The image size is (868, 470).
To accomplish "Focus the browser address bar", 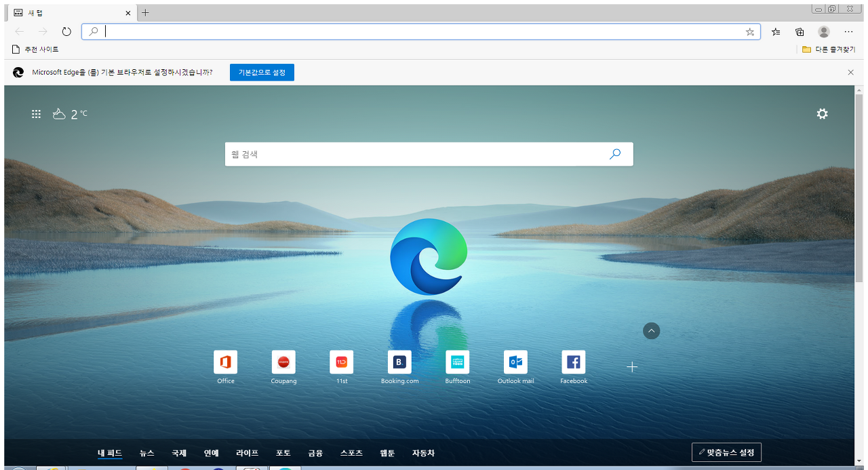I will 421,31.
